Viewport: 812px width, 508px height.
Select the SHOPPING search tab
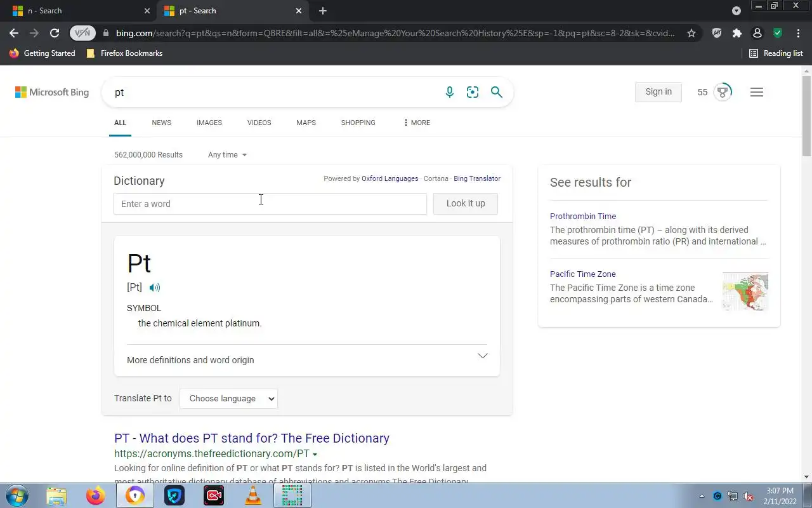pyautogui.click(x=358, y=123)
